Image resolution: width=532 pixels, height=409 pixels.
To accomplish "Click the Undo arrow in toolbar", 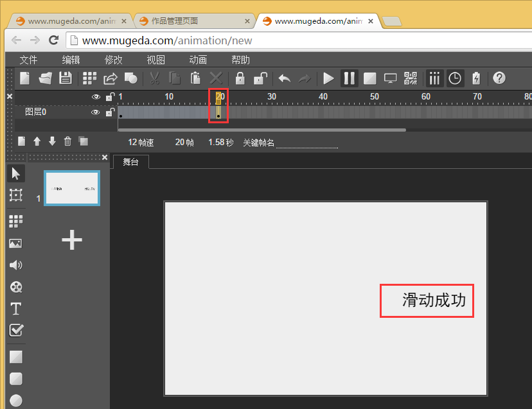I will click(284, 78).
